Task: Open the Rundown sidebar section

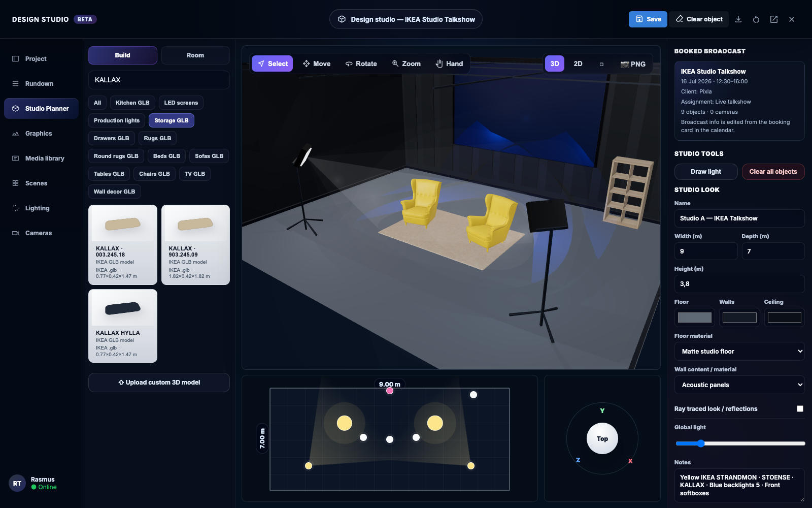Action: pos(41,84)
